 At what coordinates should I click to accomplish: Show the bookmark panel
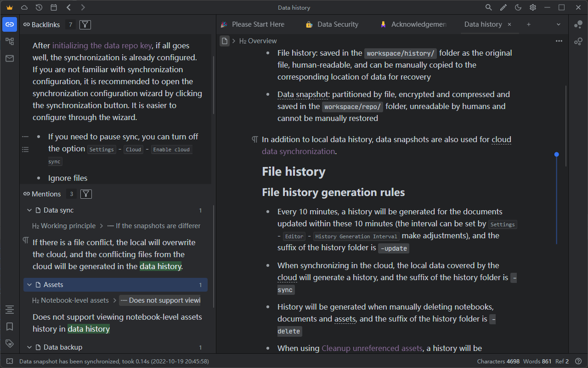pos(10,327)
